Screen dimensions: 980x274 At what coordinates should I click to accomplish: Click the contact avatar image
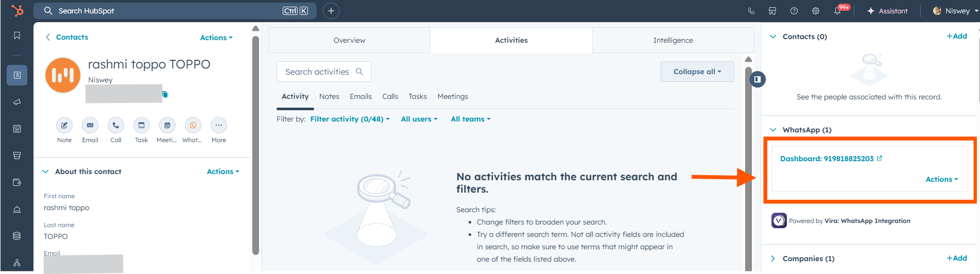(63, 75)
